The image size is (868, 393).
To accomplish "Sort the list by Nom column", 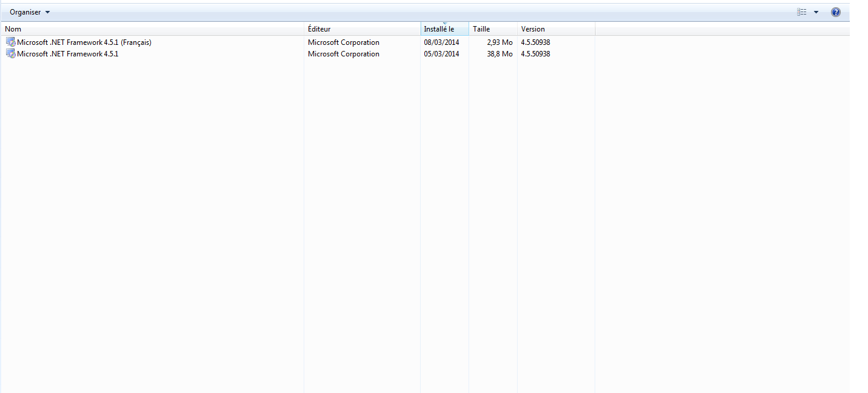I will click(x=152, y=29).
